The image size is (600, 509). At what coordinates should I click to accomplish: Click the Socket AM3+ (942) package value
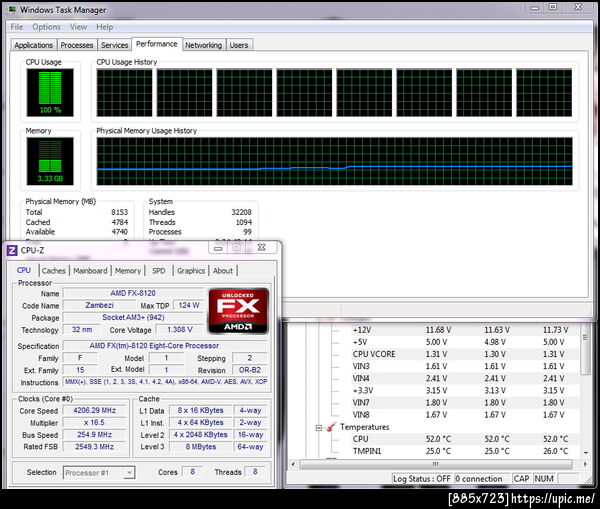point(133,317)
